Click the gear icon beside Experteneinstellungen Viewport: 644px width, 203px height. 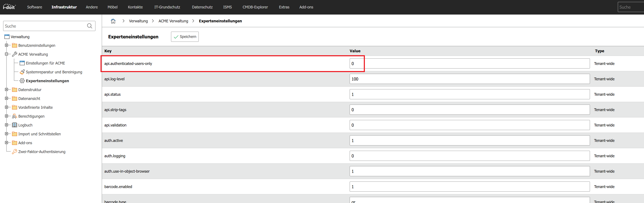coord(22,81)
